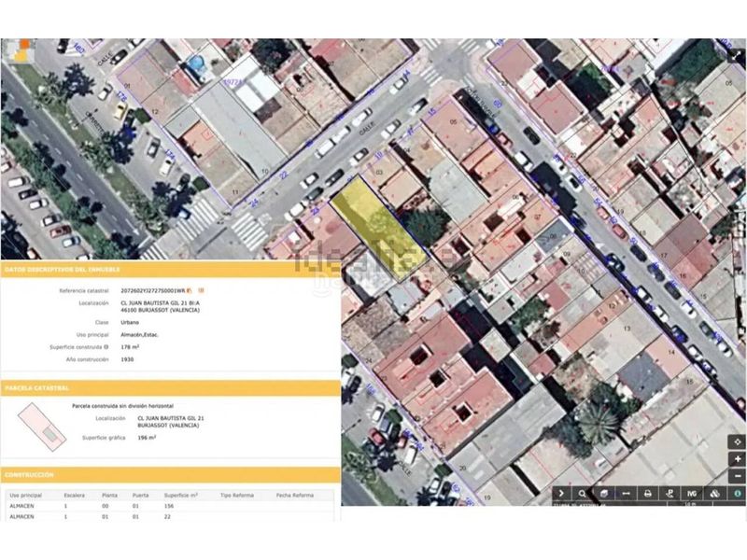Click the Superficie m² column header
The height and width of the screenshot is (560, 747).
(180, 496)
